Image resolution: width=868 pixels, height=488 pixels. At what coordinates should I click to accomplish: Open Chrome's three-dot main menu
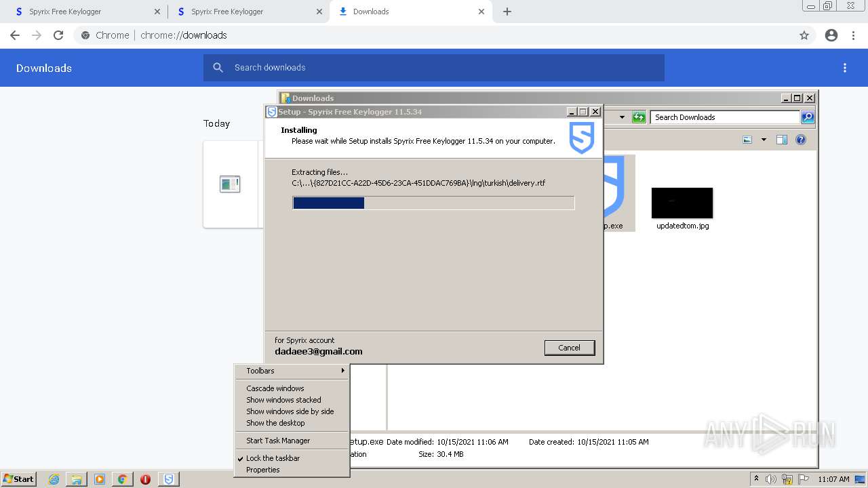coord(853,35)
